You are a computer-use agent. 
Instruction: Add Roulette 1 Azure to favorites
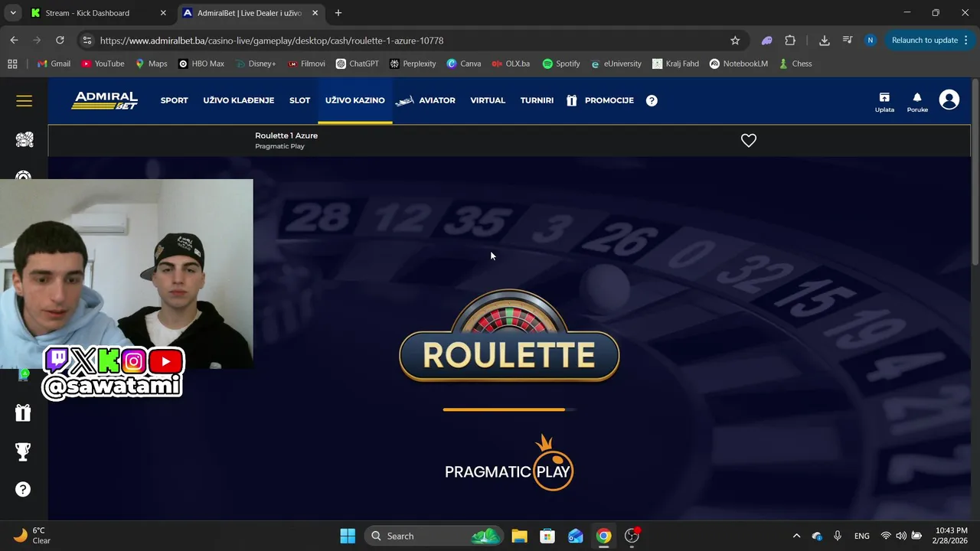748,140
